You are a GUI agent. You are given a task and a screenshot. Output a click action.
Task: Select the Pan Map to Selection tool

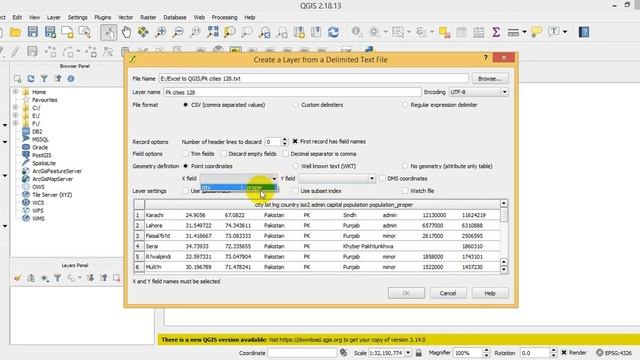[x=143, y=32]
